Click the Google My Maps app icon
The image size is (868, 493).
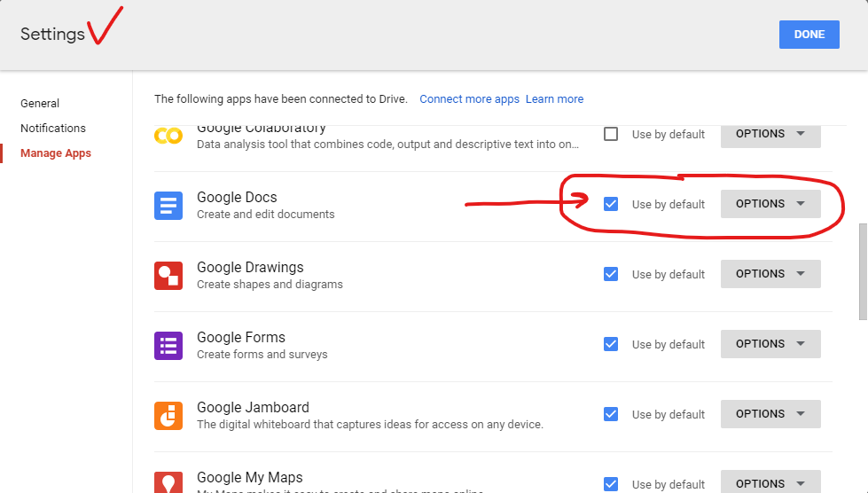(x=168, y=482)
